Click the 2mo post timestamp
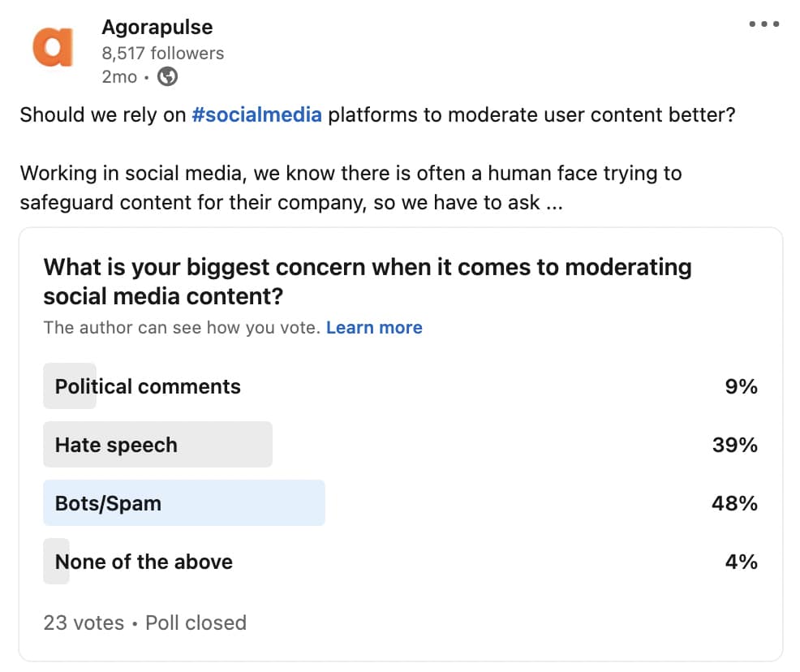Viewport: 800px width, 672px height. (x=119, y=76)
